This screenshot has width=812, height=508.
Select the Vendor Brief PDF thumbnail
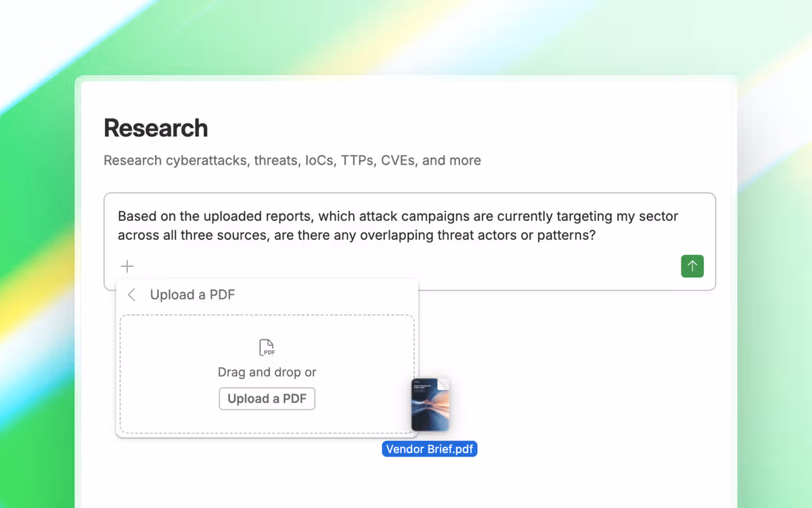click(430, 405)
